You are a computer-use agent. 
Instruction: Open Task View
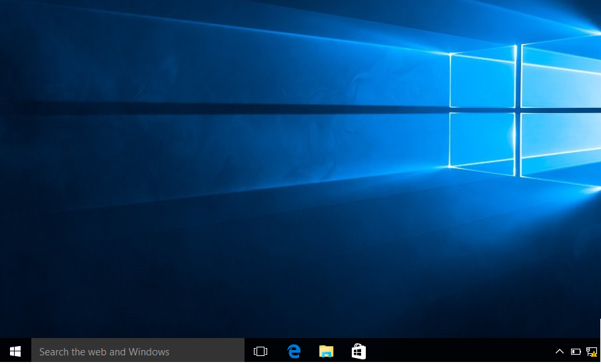pyautogui.click(x=261, y=351)
